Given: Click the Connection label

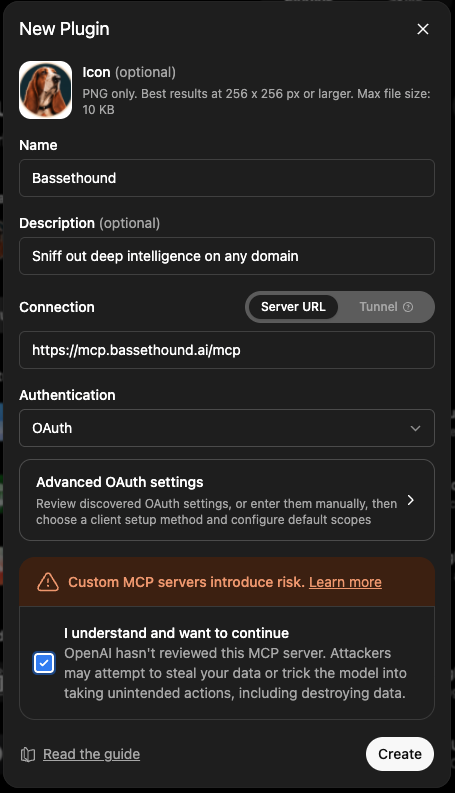Looking at the screenshot, I should coord(57,307).
